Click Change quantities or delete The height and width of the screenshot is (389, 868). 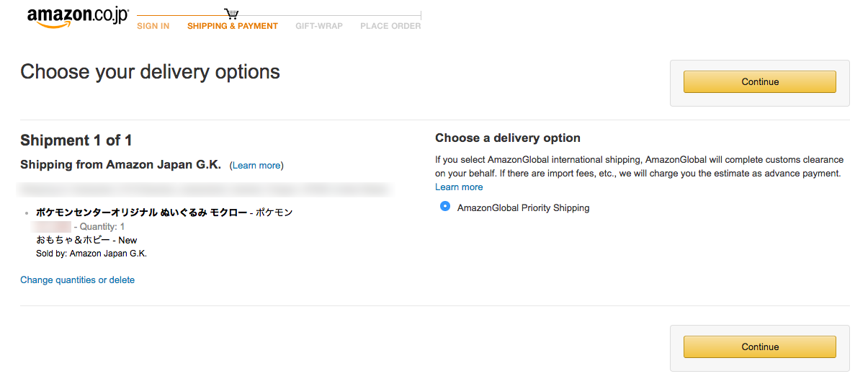77,280
